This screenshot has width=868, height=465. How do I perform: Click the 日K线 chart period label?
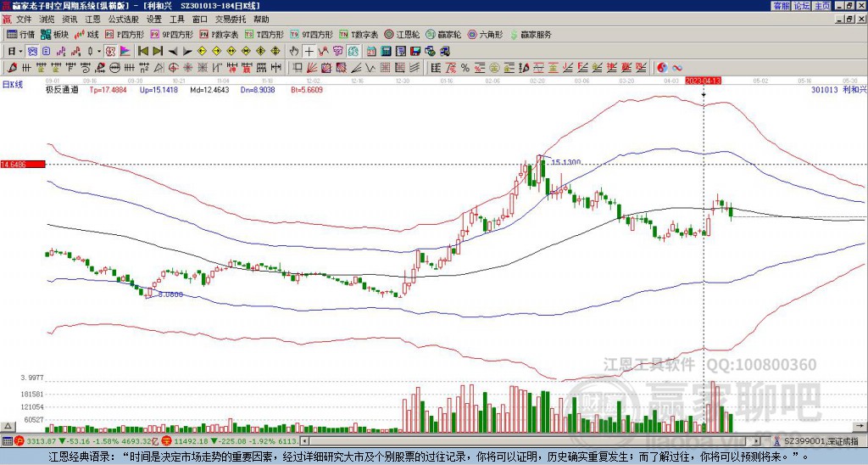pos(12,84)
